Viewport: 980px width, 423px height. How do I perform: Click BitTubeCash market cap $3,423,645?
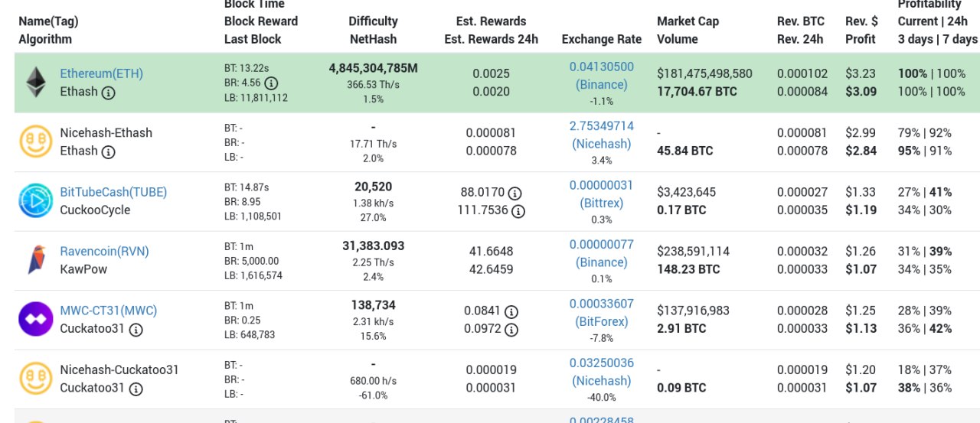click(687, 192)
